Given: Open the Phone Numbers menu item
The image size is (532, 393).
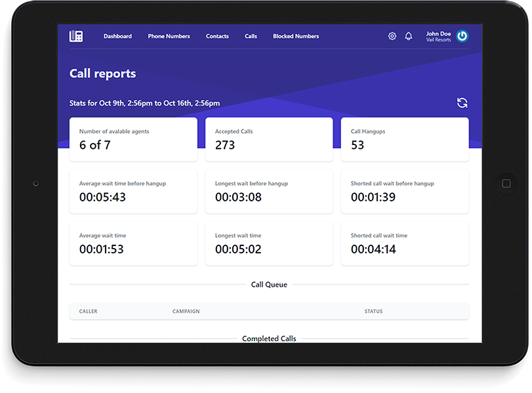Looking at the screenshot, I should [x=169, y=36].
